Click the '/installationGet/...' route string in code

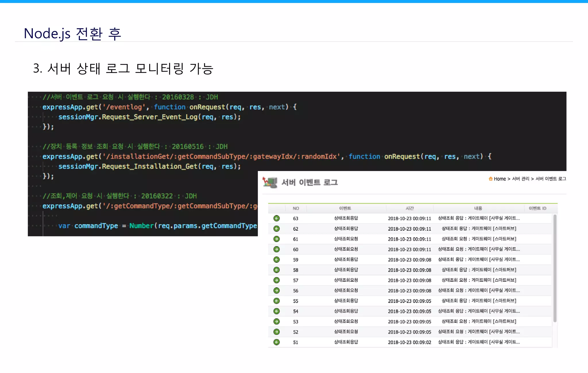coord(221,157)
